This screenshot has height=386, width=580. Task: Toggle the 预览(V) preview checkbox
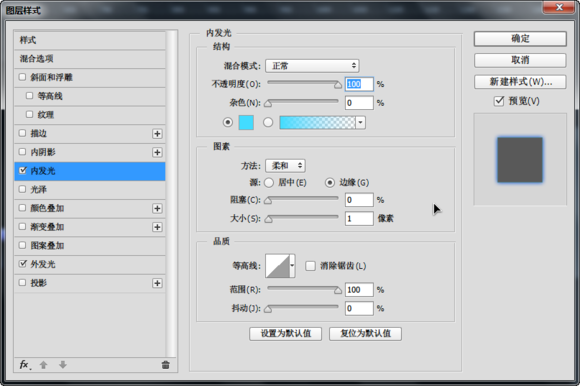pyautogui.click(x=499, y=101)
